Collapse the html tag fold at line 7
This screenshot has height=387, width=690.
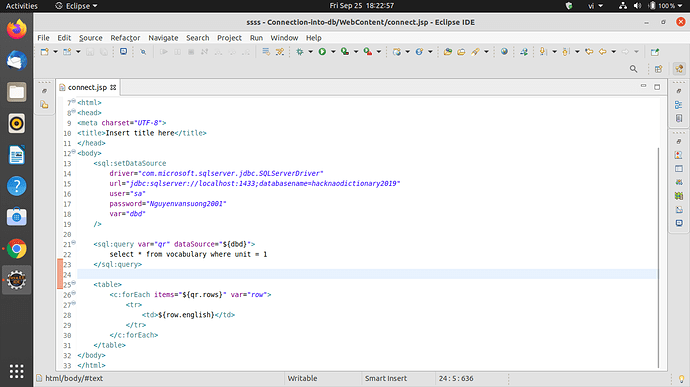pyautogui.click(x=74, y=101)
